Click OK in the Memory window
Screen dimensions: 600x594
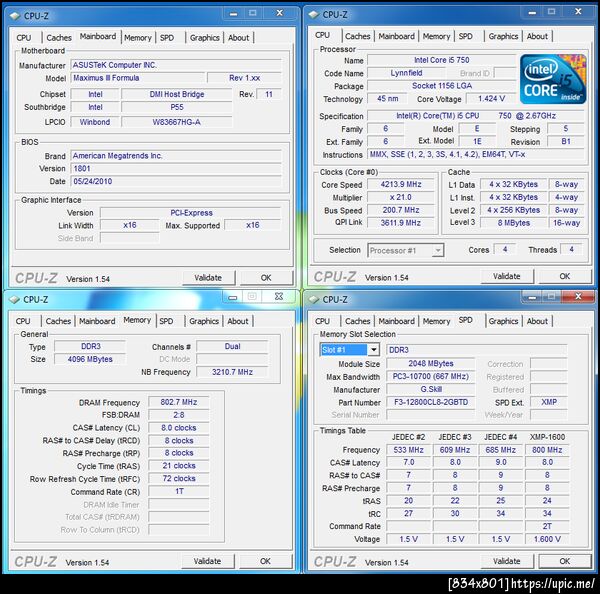265,561
